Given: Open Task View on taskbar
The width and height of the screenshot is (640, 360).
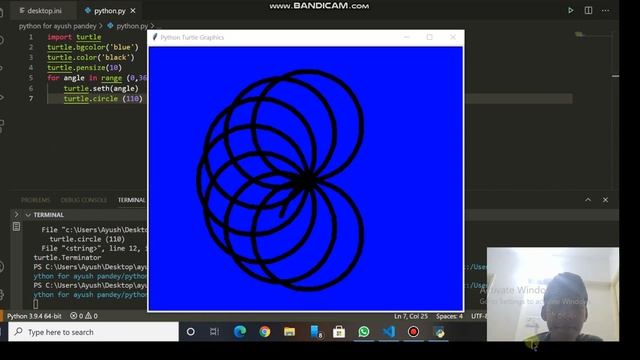Looking at the screenshot, I should pyautogui.click(x=214, y=332).
